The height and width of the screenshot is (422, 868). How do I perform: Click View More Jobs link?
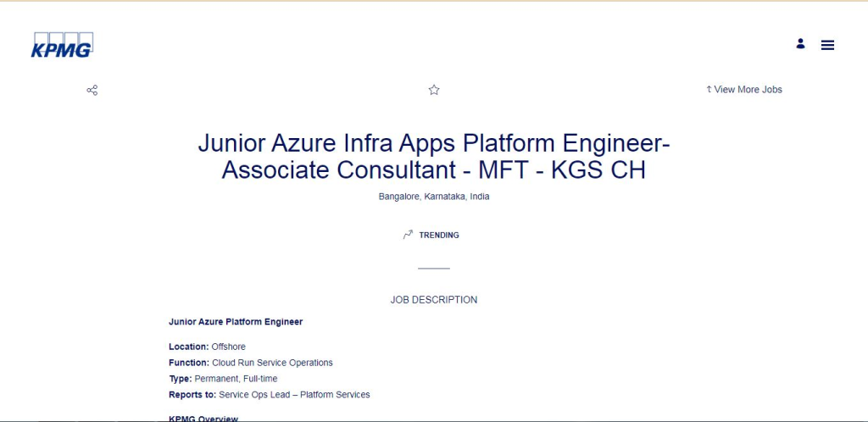click(744, 90)
